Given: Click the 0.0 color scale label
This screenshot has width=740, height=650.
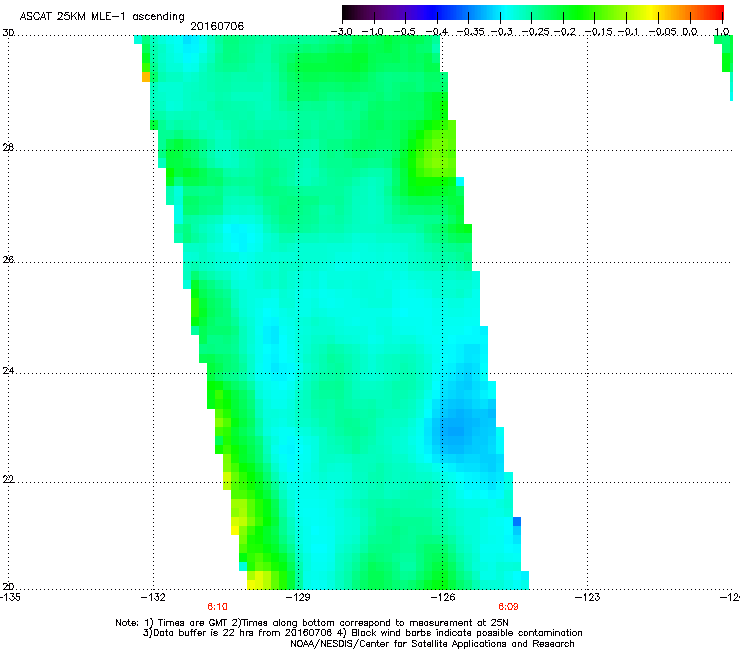Looking at the screenshot, I should 690,32.
